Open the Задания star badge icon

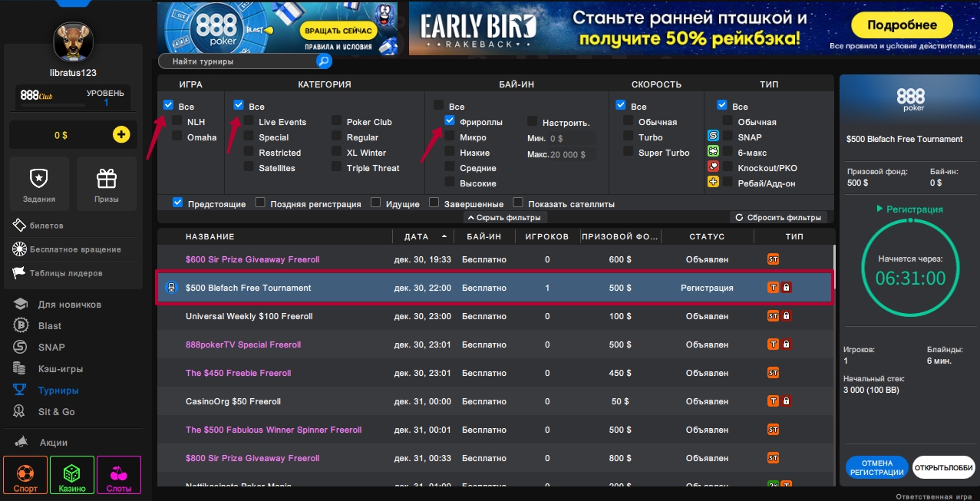pos(38,178)
